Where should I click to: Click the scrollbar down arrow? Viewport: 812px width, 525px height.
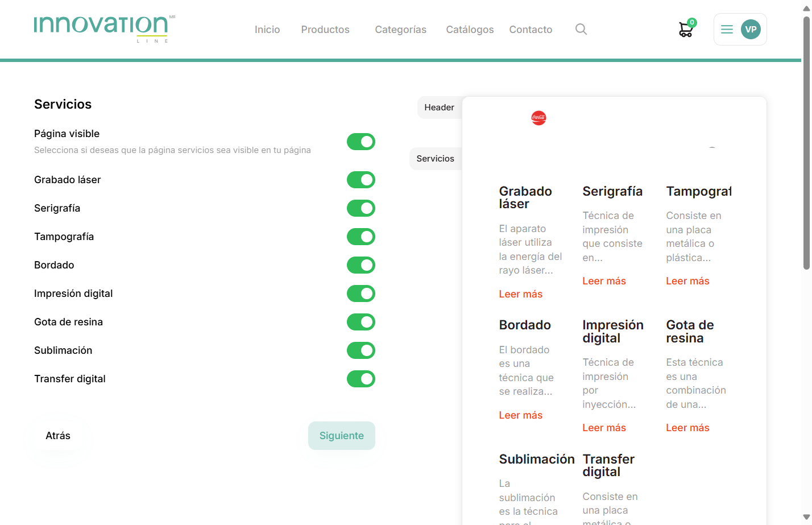[x=806, y=517]
